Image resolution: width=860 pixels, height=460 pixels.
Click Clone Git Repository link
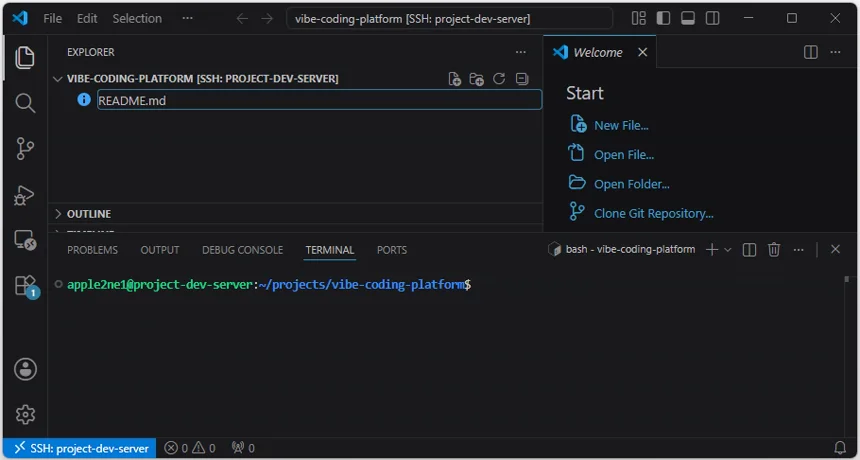click(654, 214)
